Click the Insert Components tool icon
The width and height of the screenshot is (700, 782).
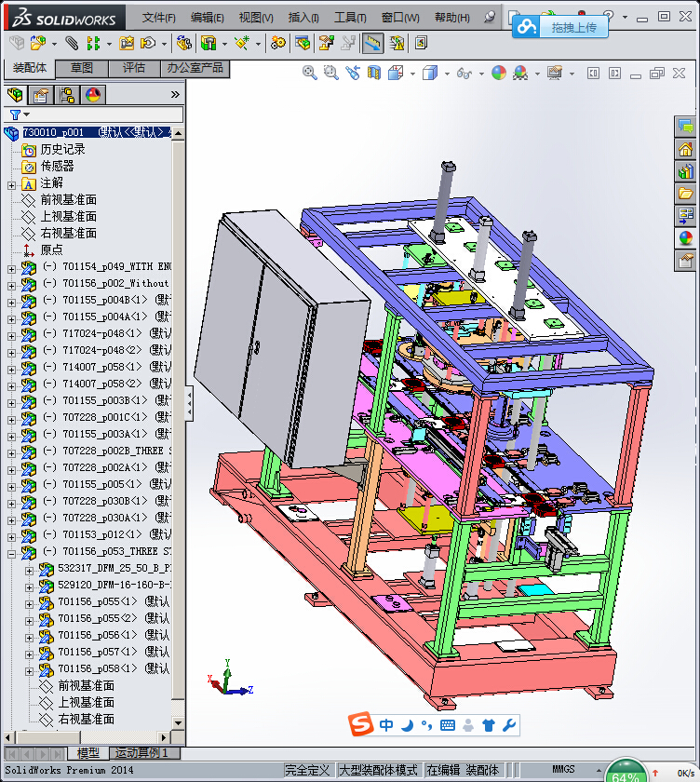click(38, 43)
